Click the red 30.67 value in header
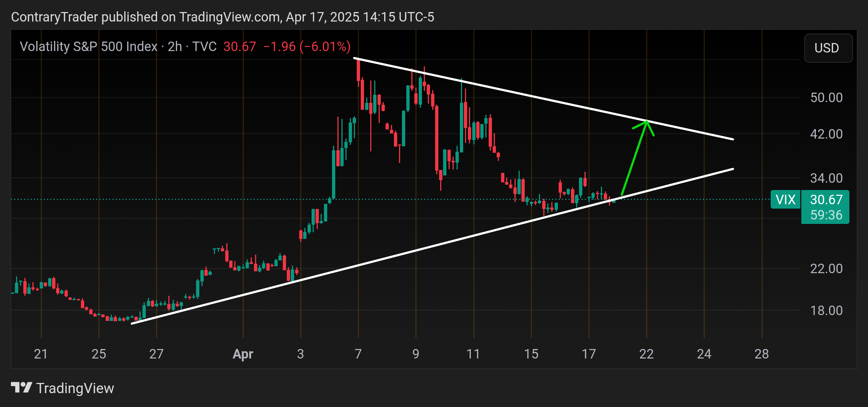Viewport: 868px width, 407px height. pos(240,47)
